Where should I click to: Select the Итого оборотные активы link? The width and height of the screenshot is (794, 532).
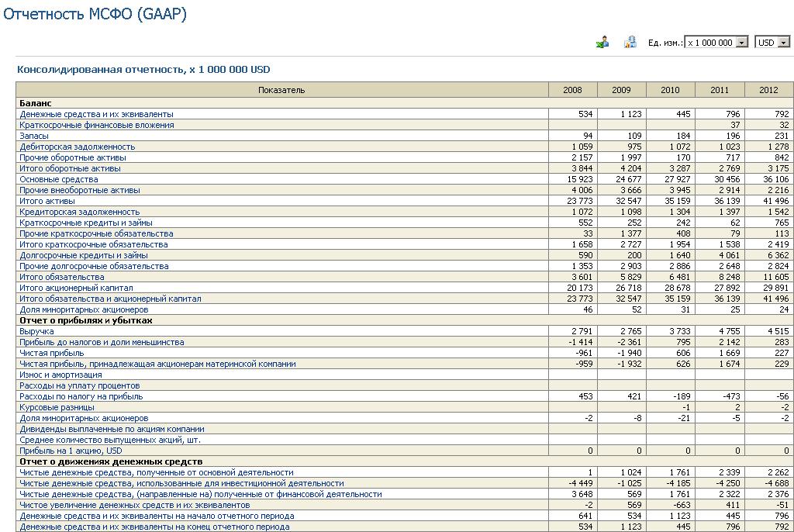point(70,168)
